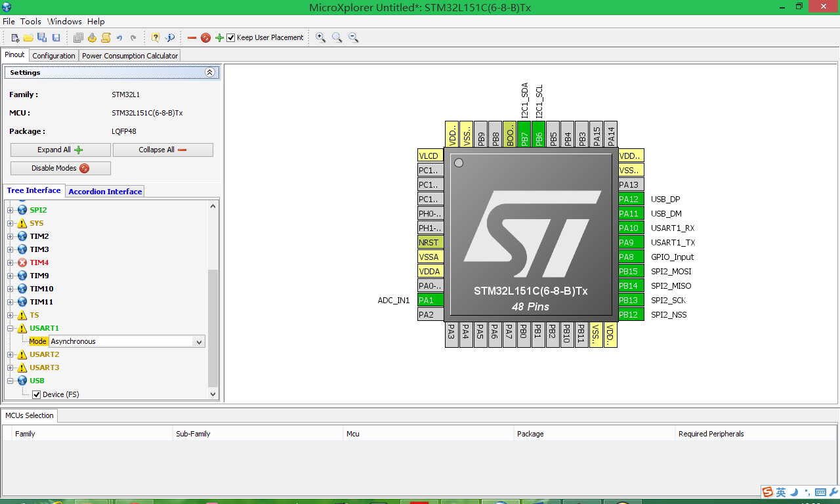
Task: Select the MCUs Selection tab
Action: click(x=30, y=415)
